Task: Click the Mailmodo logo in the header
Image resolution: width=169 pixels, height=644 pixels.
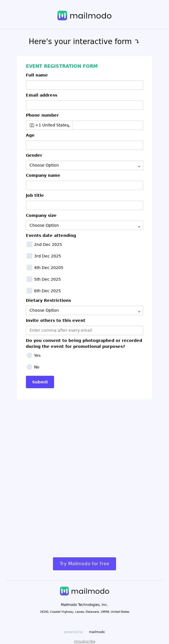Action: pyautogui.click(x=84, y=16)
